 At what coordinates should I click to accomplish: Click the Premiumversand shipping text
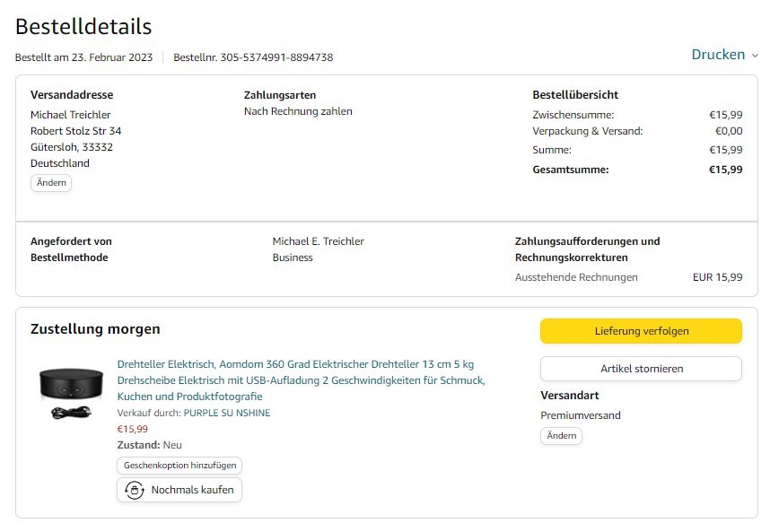(x=581, y=415)
